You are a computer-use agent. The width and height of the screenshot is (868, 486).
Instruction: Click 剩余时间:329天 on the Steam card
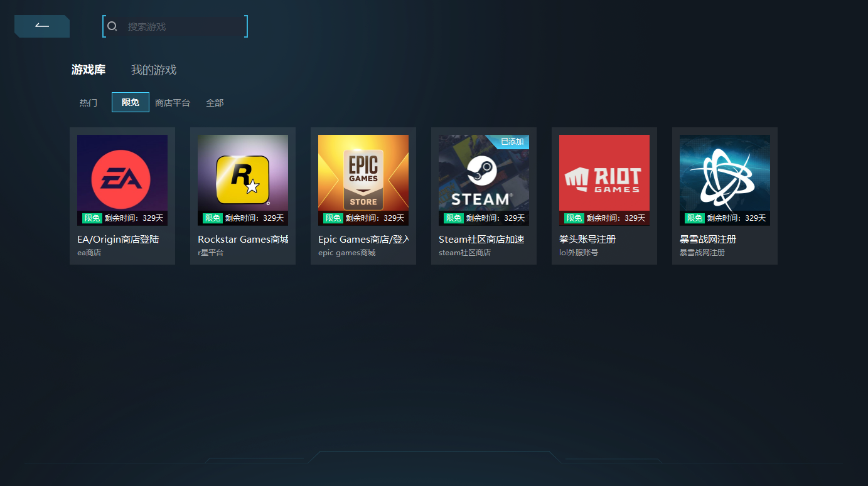tap(496, 218)
